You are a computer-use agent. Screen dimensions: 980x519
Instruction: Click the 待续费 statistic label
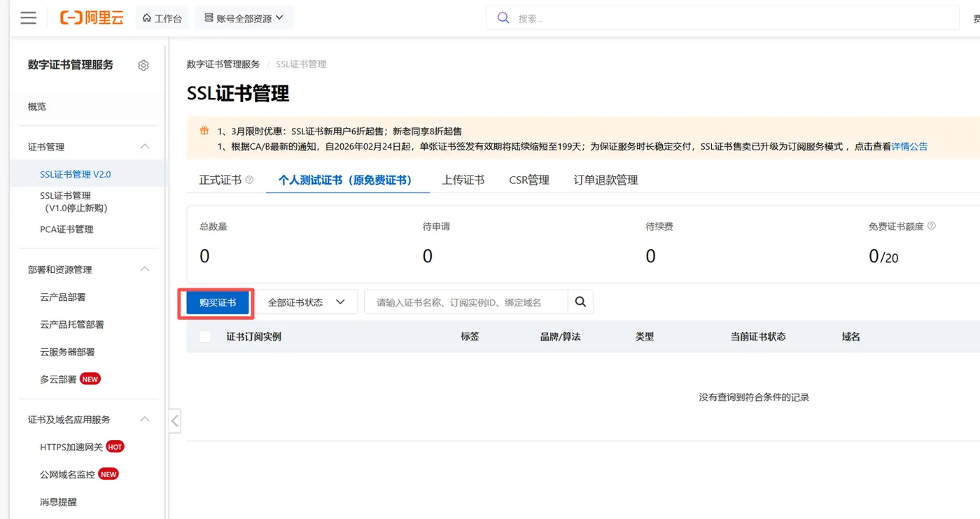659,227
